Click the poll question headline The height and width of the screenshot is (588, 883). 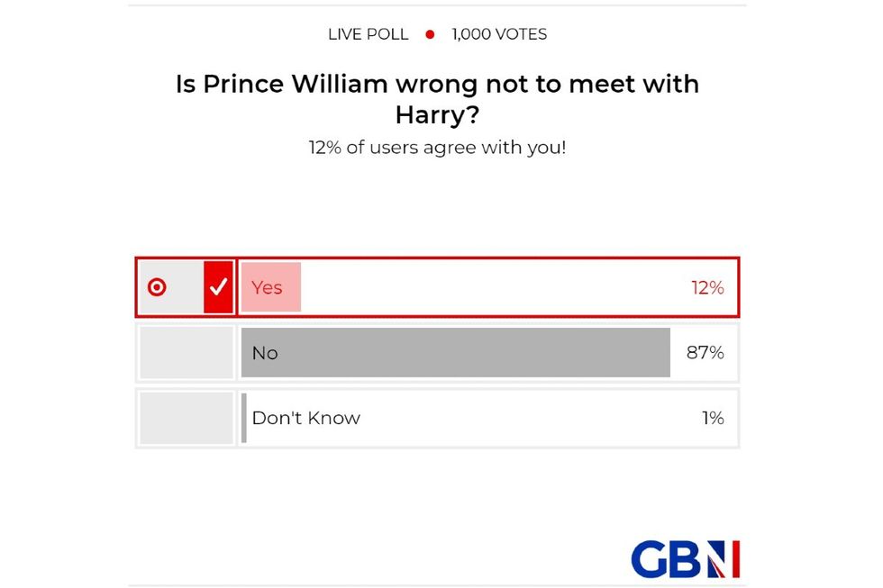(436, 99)
